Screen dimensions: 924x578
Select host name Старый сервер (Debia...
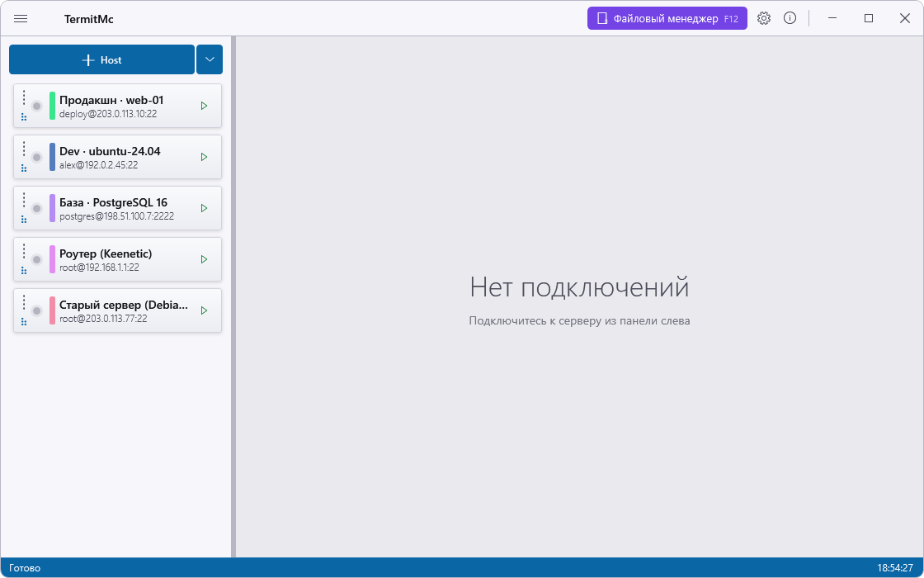click(x=124, y=305)
